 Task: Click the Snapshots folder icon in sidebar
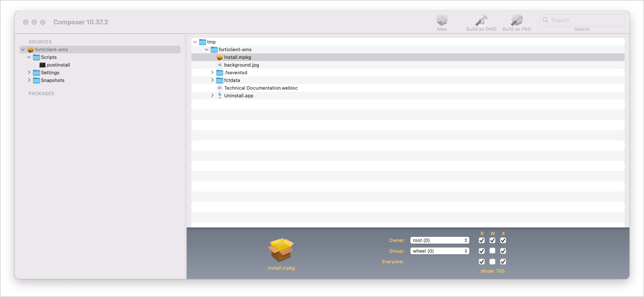coord(37,80)
